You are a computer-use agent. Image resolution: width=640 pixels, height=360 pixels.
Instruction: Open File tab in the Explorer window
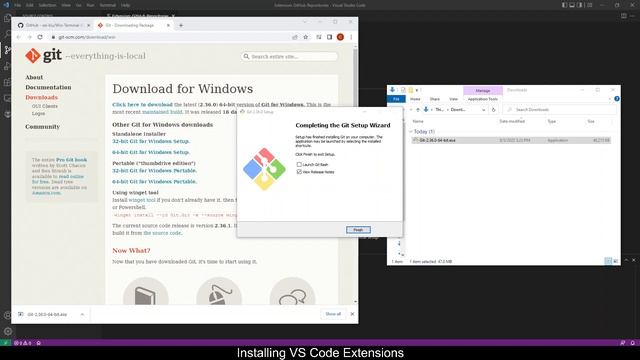click(396, 99)
